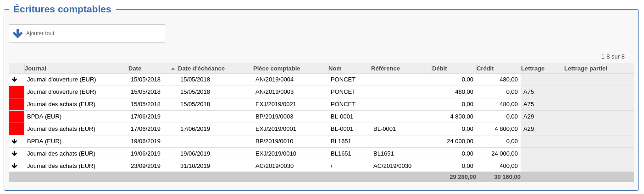The image size is (644, 194).
Task: Click red marker of EXJ/2019/0021 row
Action: [x=17, y=104]
